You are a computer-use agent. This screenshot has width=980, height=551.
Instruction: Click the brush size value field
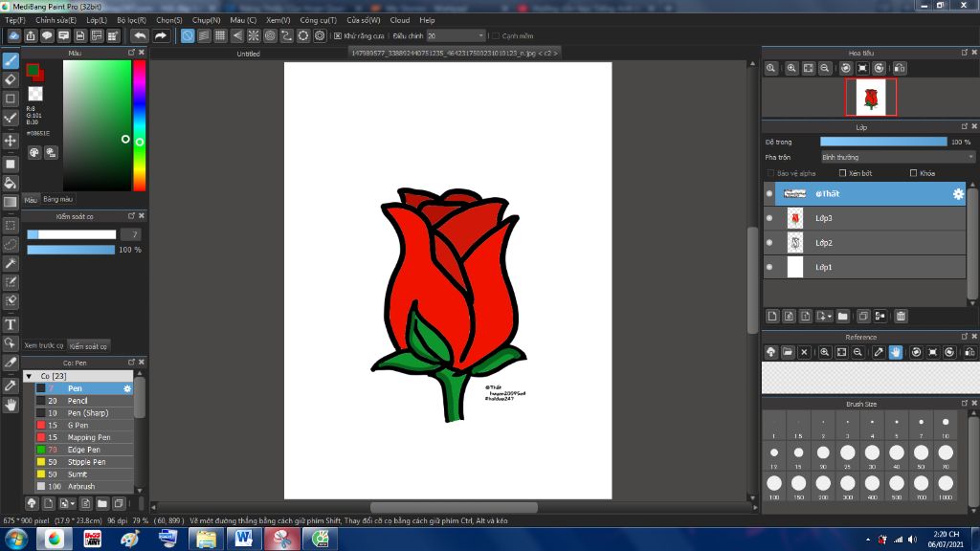(x=130, y=235)
